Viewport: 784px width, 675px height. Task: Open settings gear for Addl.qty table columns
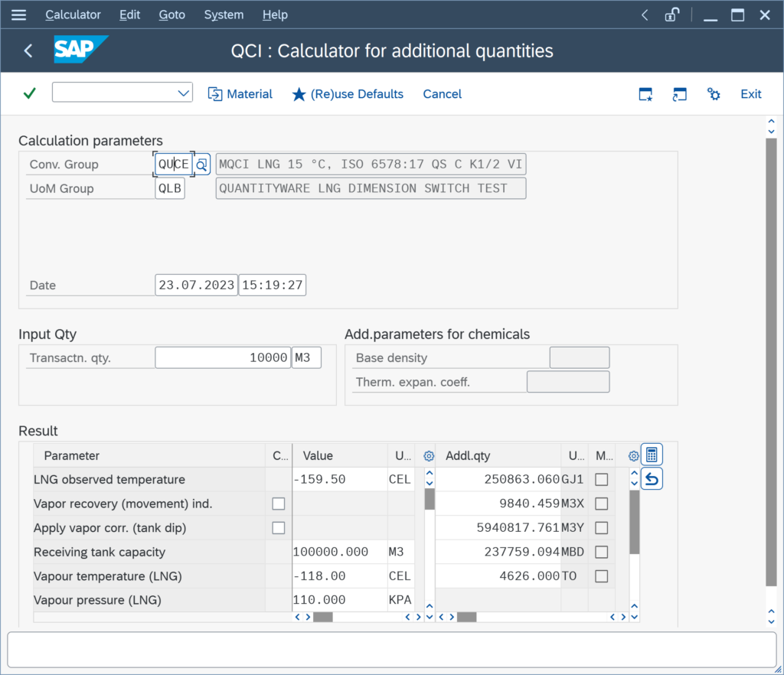pos(633,455)
